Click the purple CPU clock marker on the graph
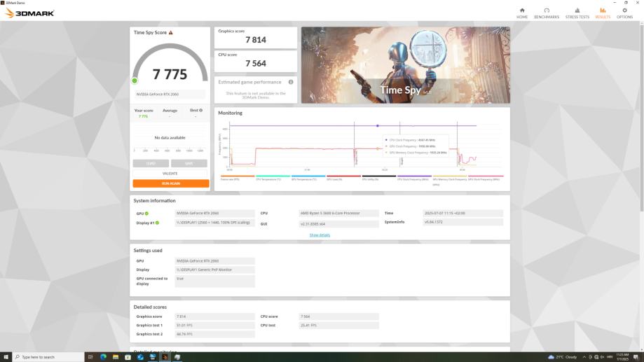Image resolution: width=644 pixels, height=362 pixels. click(378, 126)
